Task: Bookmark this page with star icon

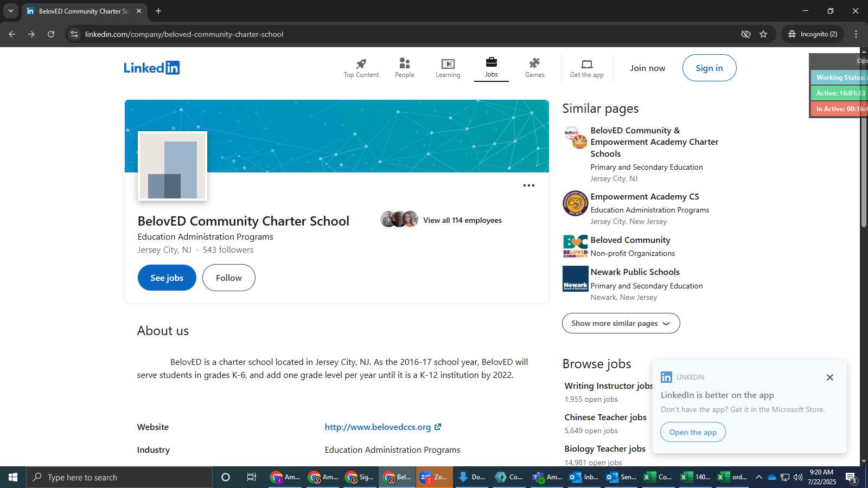Action: tap(763, 34)
